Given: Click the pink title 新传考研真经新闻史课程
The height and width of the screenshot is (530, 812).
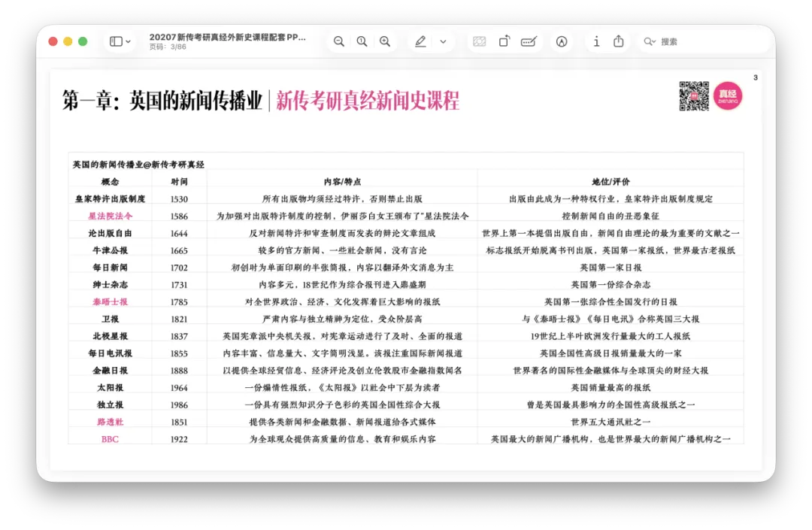Looking at the screenshot, I should (x=368, y=100).
